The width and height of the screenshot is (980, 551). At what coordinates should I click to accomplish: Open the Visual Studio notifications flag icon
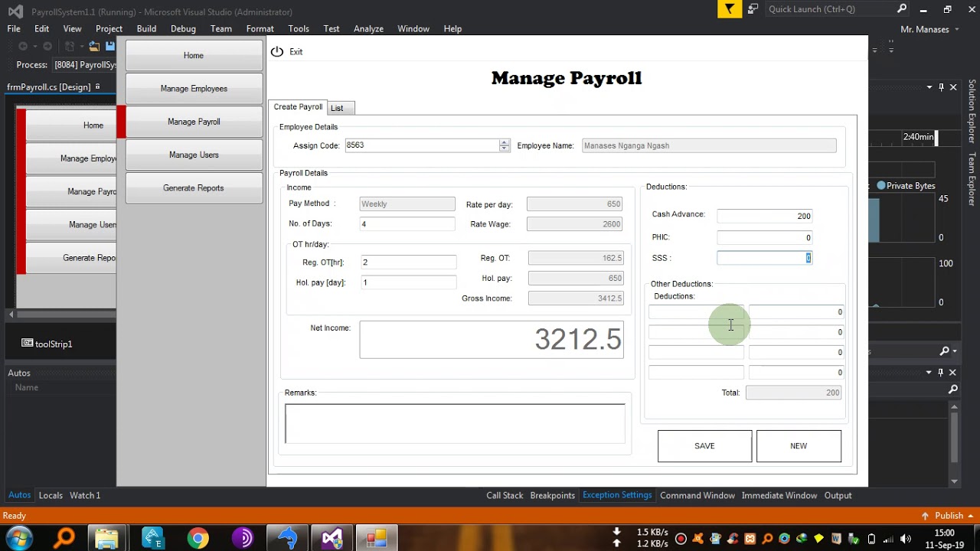pyautogui.click(x=730, y=9)
